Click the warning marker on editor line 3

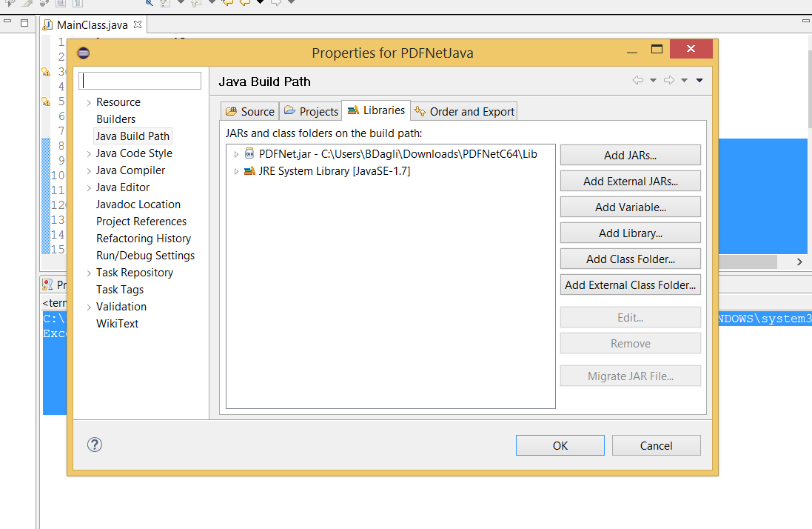pos(46,72)
